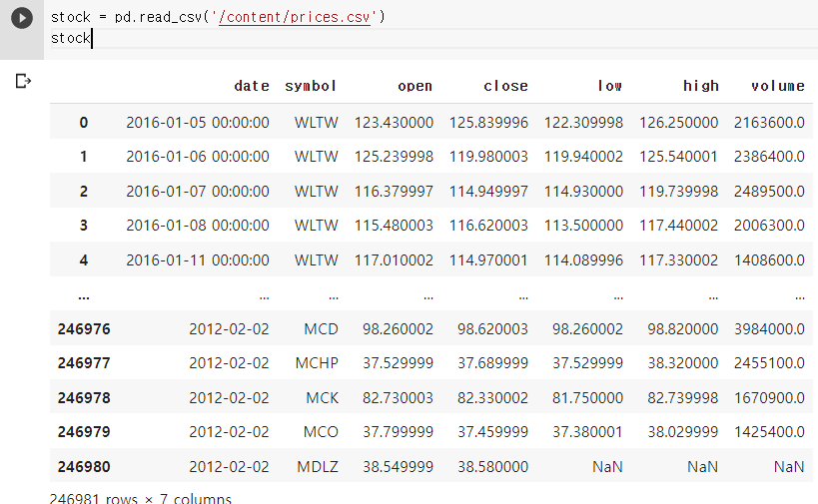Click NaN in the MDLZ volume column
This screenshot has height=504, width=818.
pos(789,466)
